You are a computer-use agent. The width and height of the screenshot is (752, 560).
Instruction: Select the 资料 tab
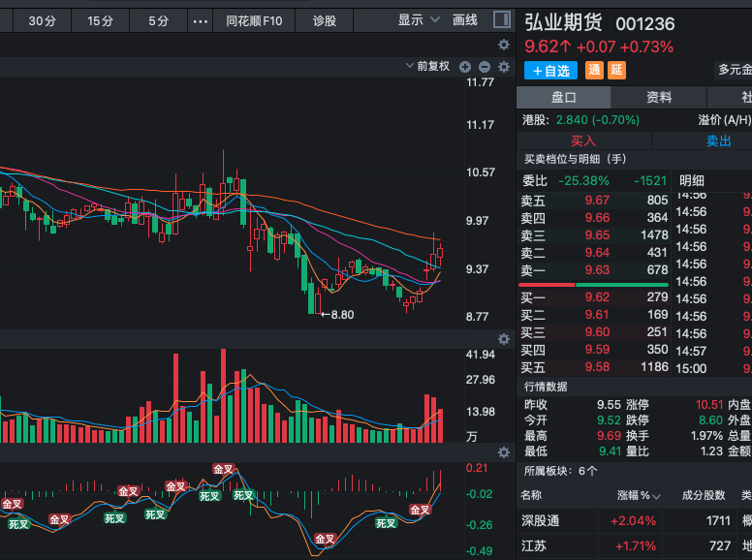click(x=659, y=97)
